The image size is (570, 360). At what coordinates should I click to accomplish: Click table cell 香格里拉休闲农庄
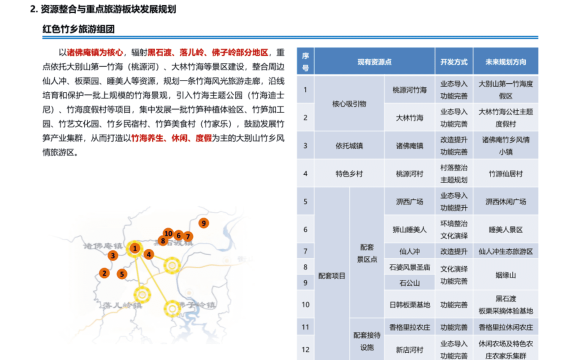coord(506,327)
